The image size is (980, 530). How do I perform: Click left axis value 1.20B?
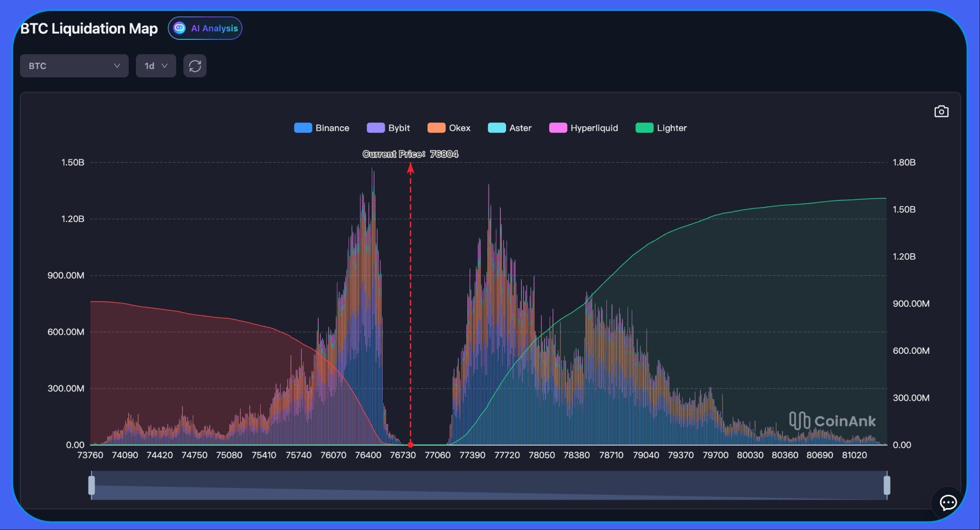coord(73,219)
